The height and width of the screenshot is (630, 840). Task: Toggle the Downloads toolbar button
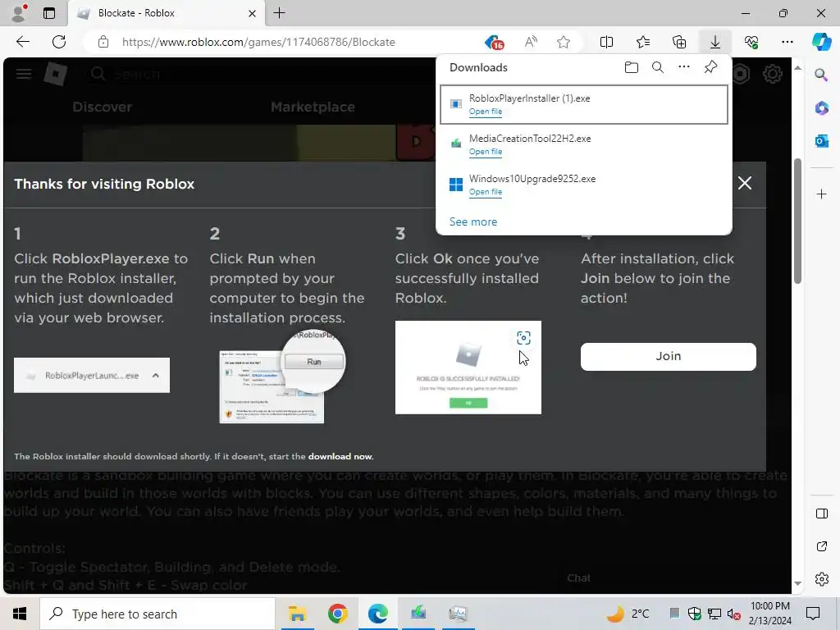point(715,42)
